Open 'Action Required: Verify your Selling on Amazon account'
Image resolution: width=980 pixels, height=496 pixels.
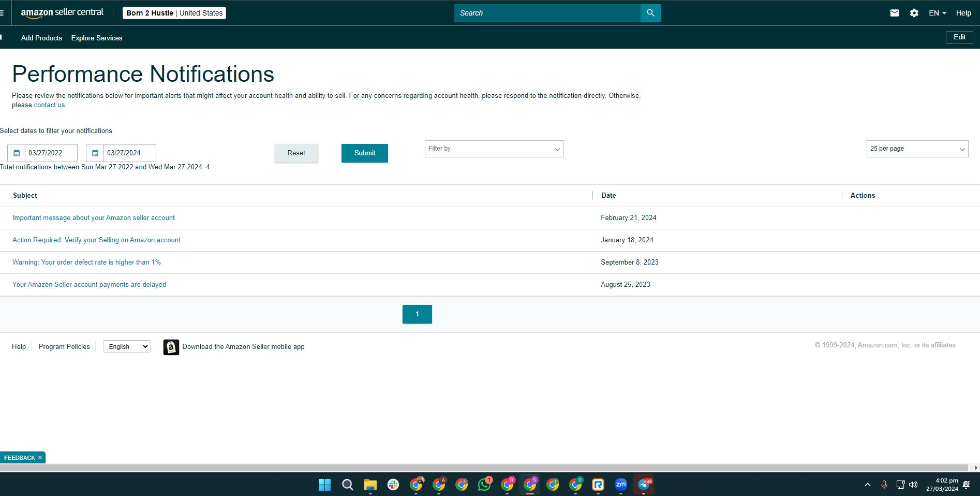(x=96, y=240)
